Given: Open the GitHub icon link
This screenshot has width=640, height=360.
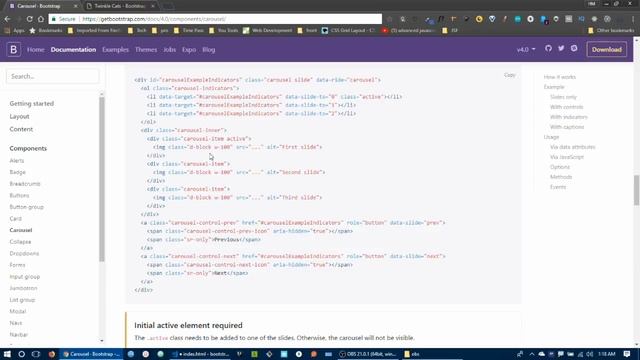Looking at the screenshot, I should tap(548, 48).
